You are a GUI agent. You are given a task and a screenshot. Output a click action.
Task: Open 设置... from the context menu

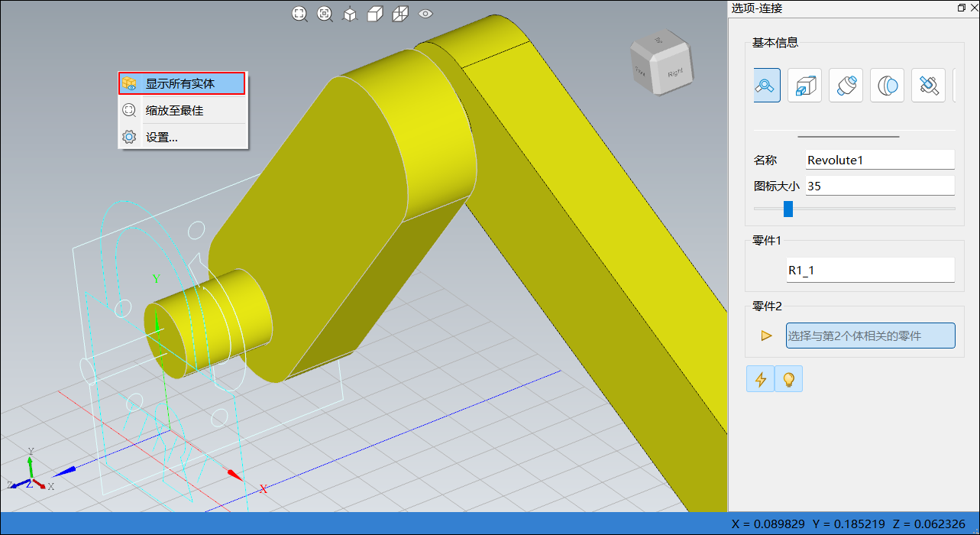(x=182, y=138)
